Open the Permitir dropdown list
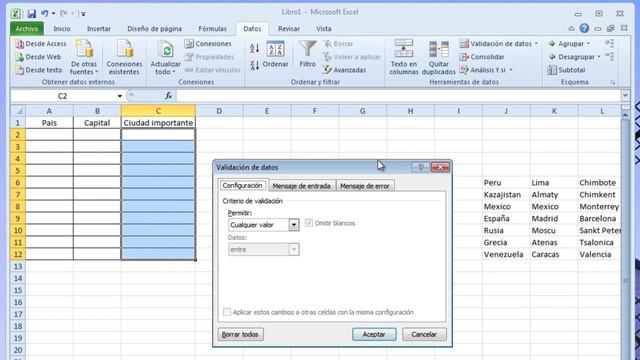The height and width of the screenshot is (360, 640). (x=293, y=224)
